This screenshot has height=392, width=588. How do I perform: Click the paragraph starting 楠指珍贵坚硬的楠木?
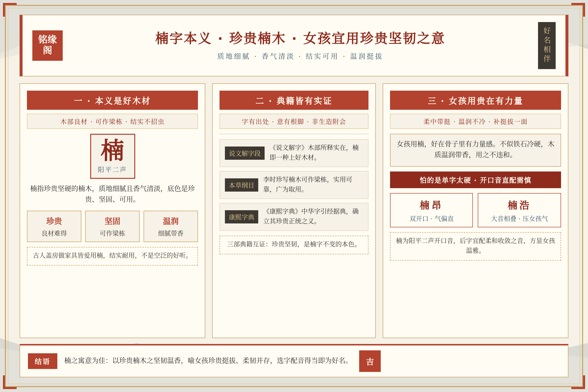(112, 194)
